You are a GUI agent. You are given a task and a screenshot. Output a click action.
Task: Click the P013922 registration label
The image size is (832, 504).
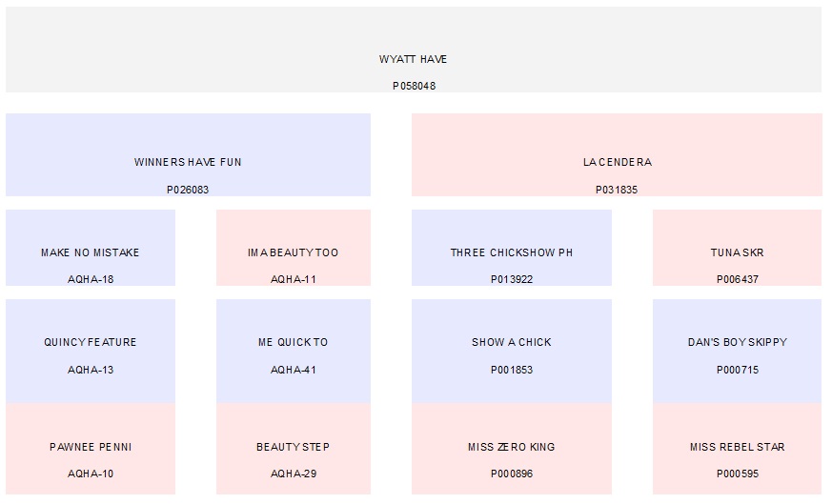tap(511, 280)
